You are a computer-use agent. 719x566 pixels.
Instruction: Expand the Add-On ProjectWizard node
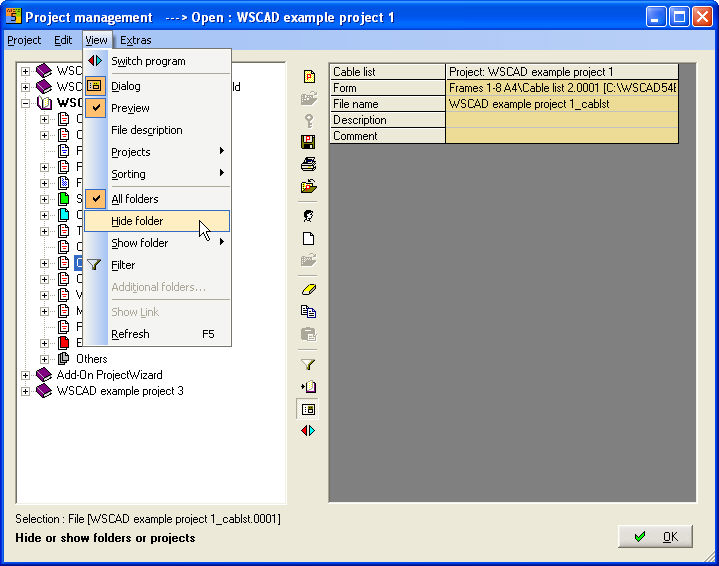(26, 375)
